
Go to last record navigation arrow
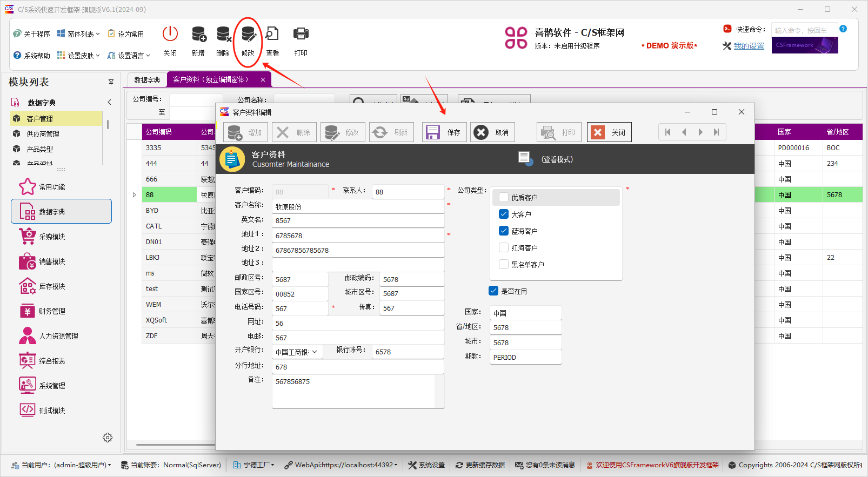(x=717, y=132)
